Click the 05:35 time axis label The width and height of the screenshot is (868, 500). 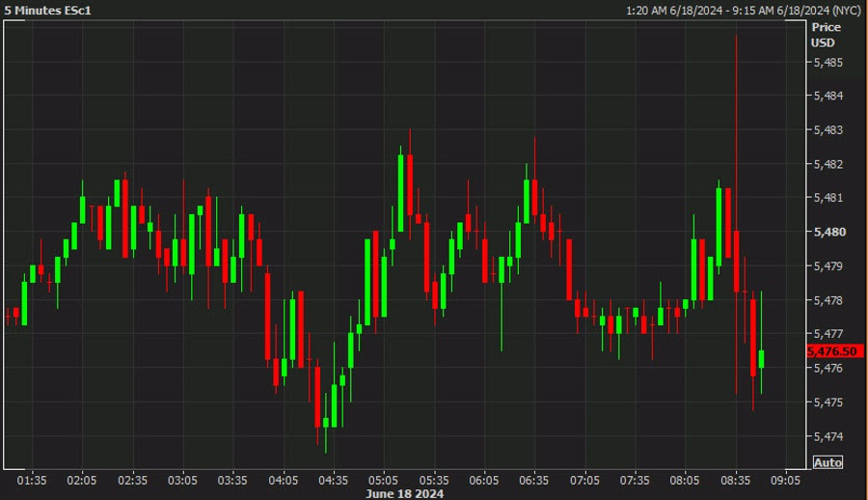pyautogui.click(x=434, y=480)
